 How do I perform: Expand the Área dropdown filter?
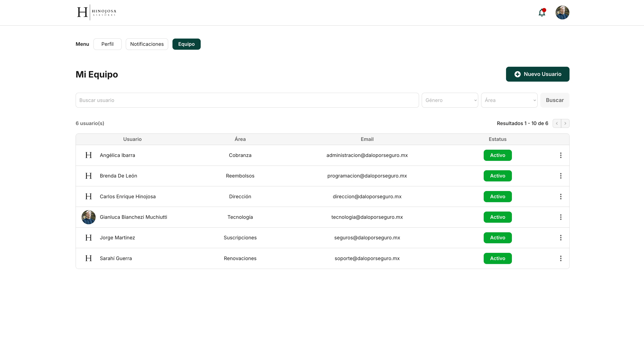pyautogui.click(x=509, y=100)
